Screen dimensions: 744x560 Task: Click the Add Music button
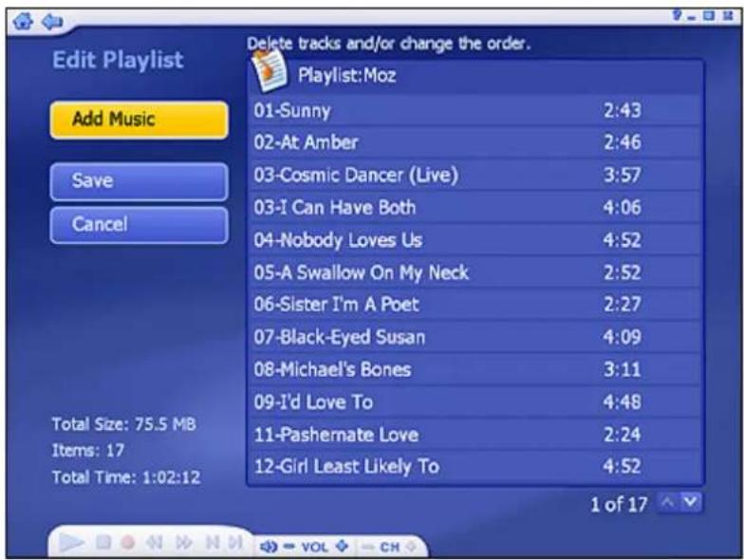point(139,120)
